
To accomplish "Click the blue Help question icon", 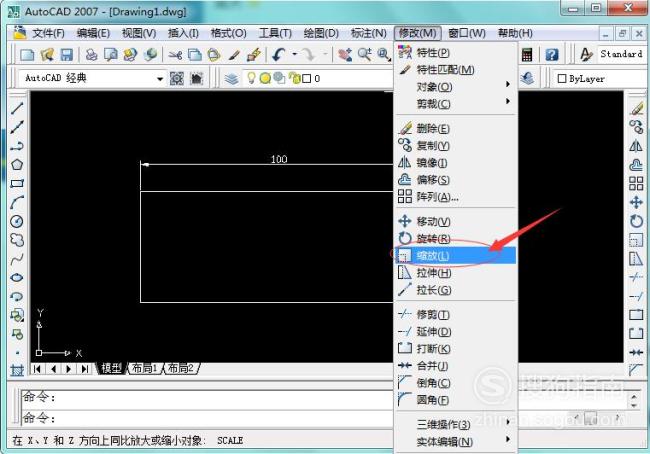I will point(552,55).
